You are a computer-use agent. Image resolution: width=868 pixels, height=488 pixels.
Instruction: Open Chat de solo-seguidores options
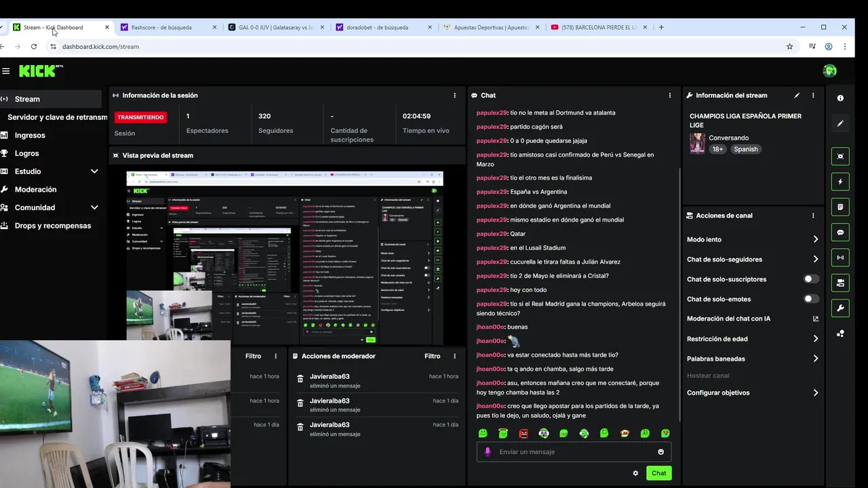[x=753, y=260]
